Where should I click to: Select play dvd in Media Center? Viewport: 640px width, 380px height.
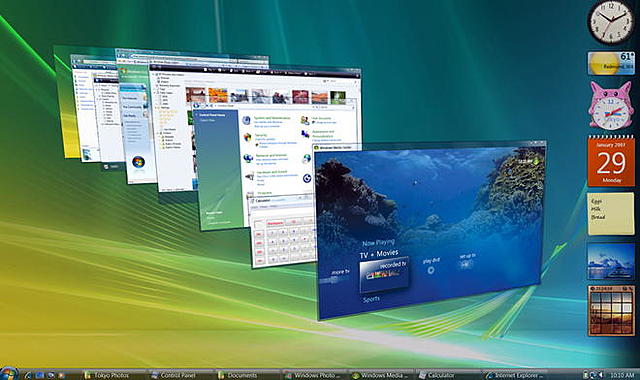click(431, 266)
